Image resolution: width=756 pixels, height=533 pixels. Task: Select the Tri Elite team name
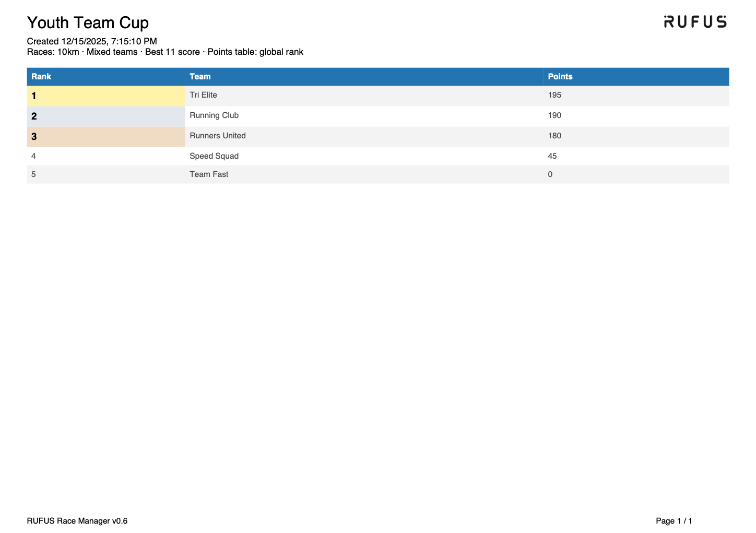tap(203, 95)
